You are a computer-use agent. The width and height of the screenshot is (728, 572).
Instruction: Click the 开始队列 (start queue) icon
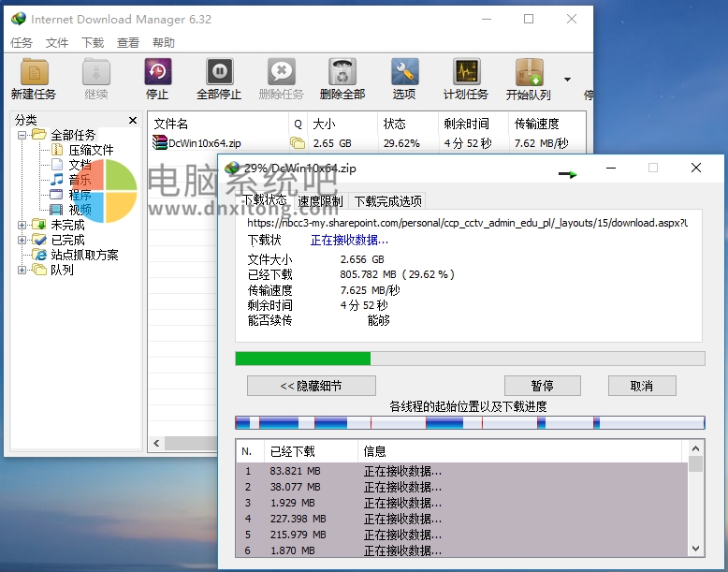click(529, 72)
